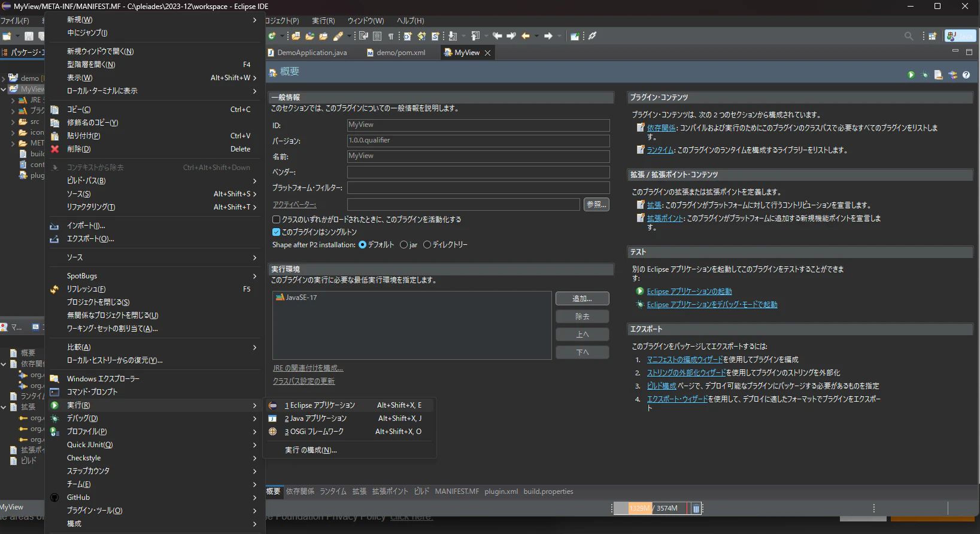Toggle show whitespace characters pilcrow icon
980x534 pixels.
pyautogui.click(x=391, y=36)
